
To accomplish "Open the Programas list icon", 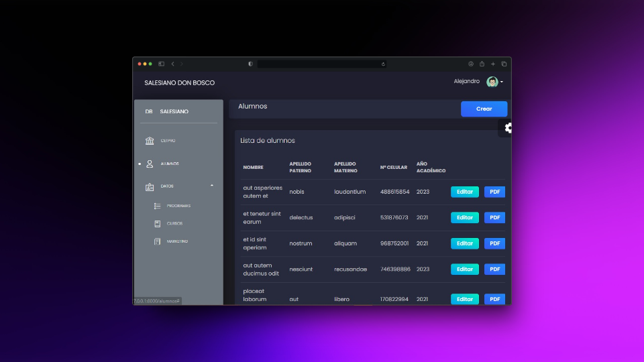I will point(157,206).
